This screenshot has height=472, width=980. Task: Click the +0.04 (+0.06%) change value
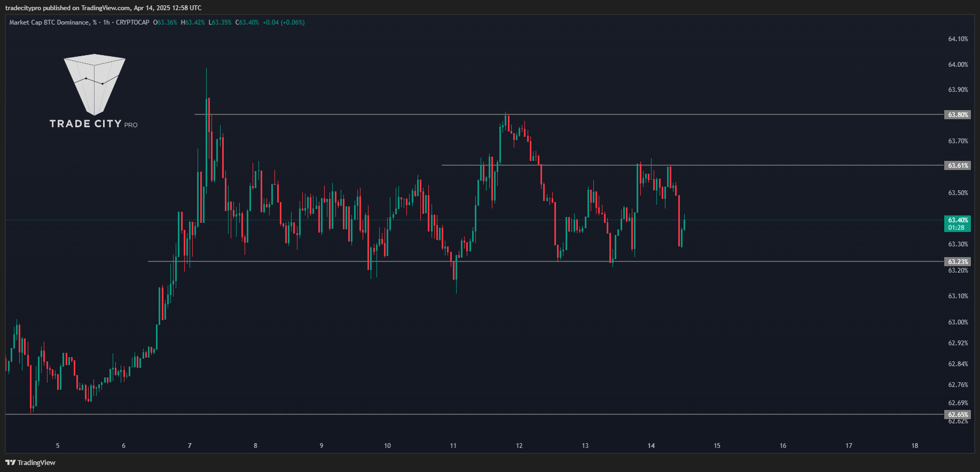pos(284,22)
